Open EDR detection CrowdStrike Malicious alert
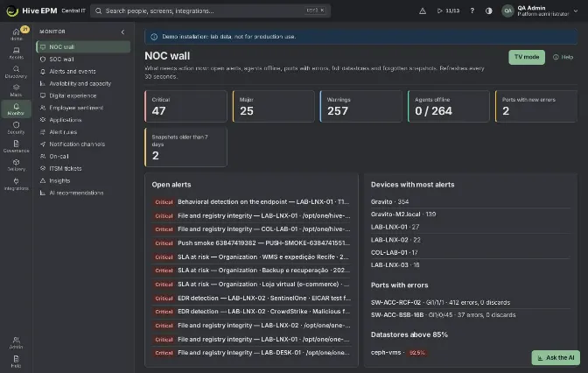The height and width of the screenshot is (373, 588). pyautogui.click(x=251, y=312)
